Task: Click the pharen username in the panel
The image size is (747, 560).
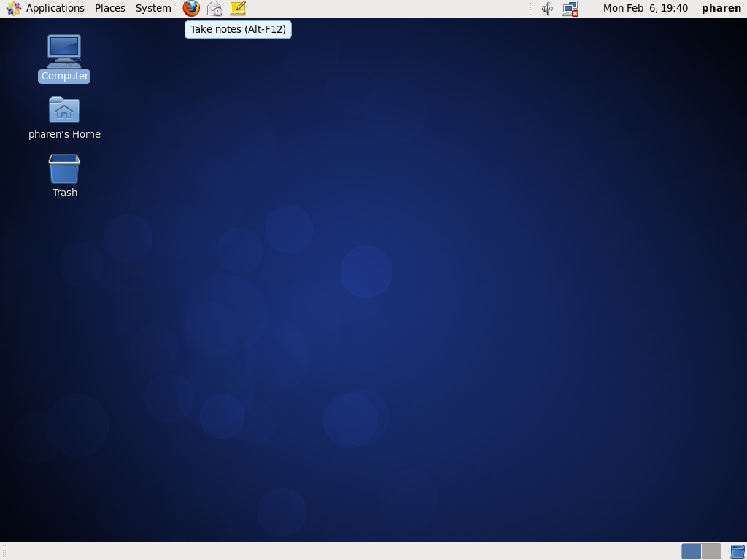Action: point(721,8)
